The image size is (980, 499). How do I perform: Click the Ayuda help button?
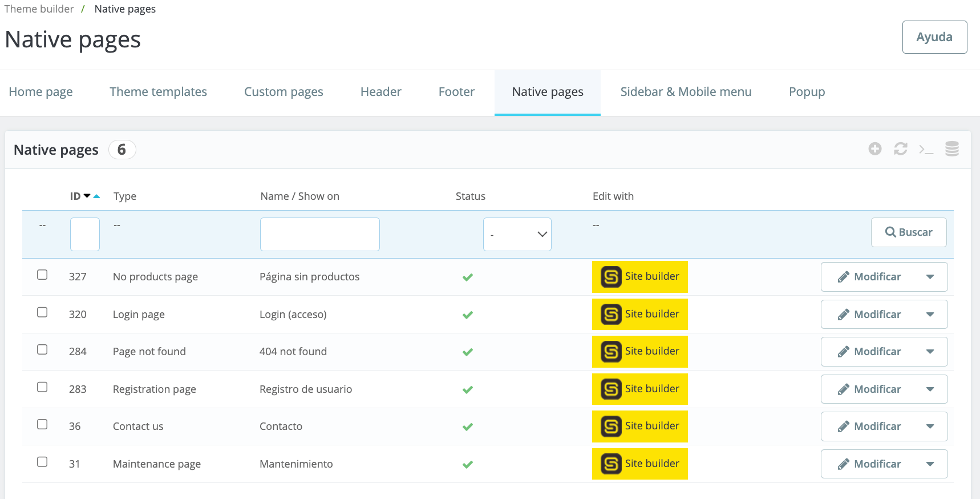934,37
